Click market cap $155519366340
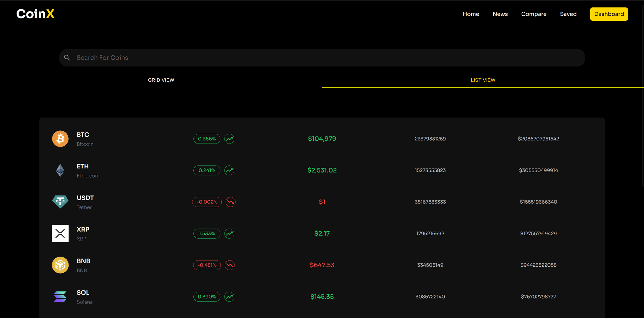The width and height of the screenshot is (644, 318). [538, 202]
